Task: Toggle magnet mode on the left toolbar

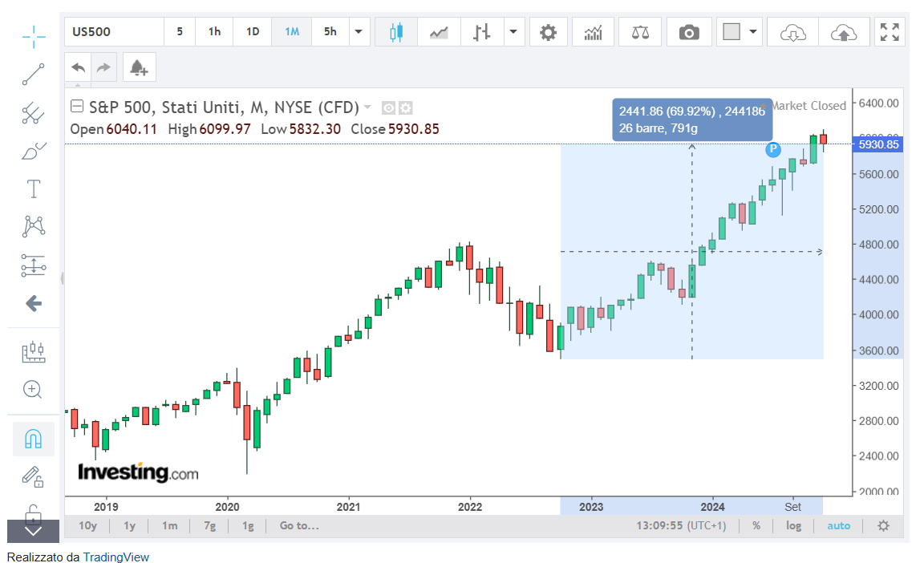Action: point(34,439)
